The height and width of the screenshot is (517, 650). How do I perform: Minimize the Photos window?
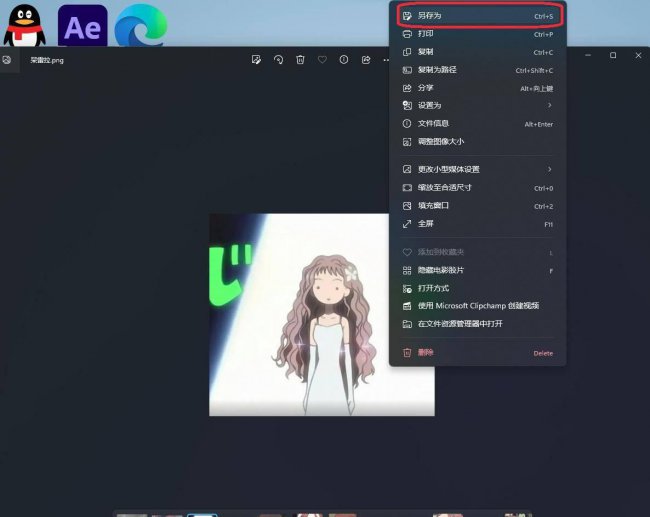click(x=588, y=55)
